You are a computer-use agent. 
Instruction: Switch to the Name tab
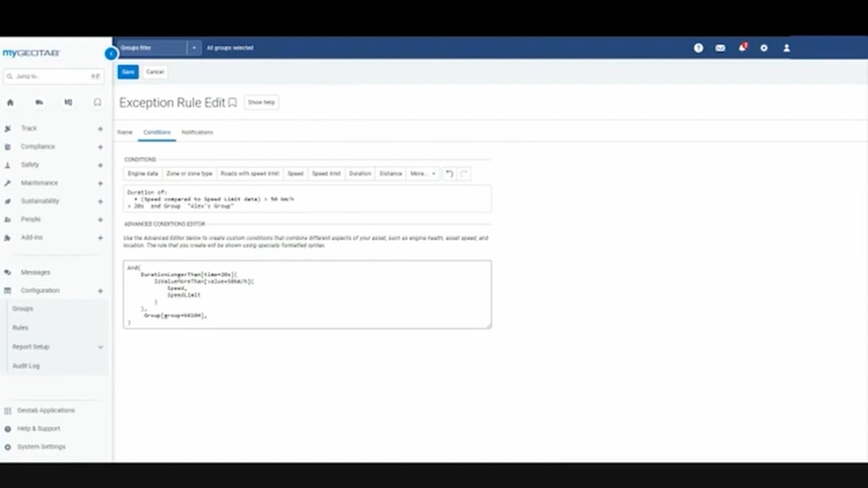(x=125, y=132)
